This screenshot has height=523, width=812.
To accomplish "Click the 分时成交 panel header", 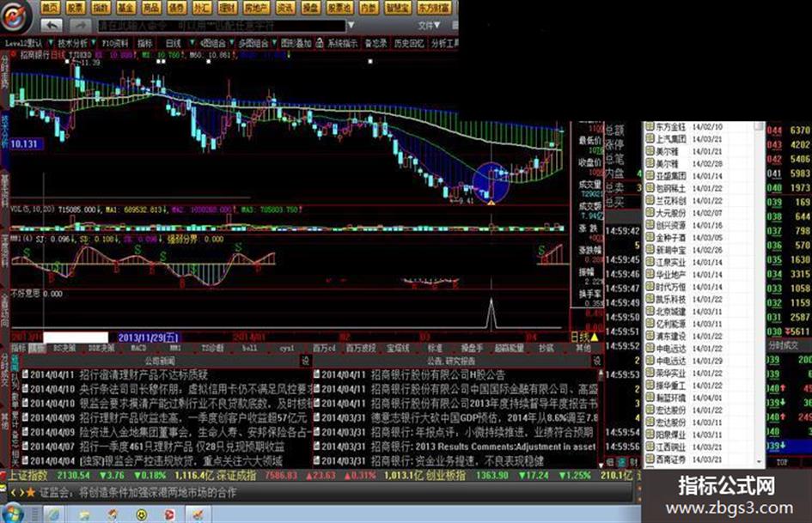I will [783, 345].
